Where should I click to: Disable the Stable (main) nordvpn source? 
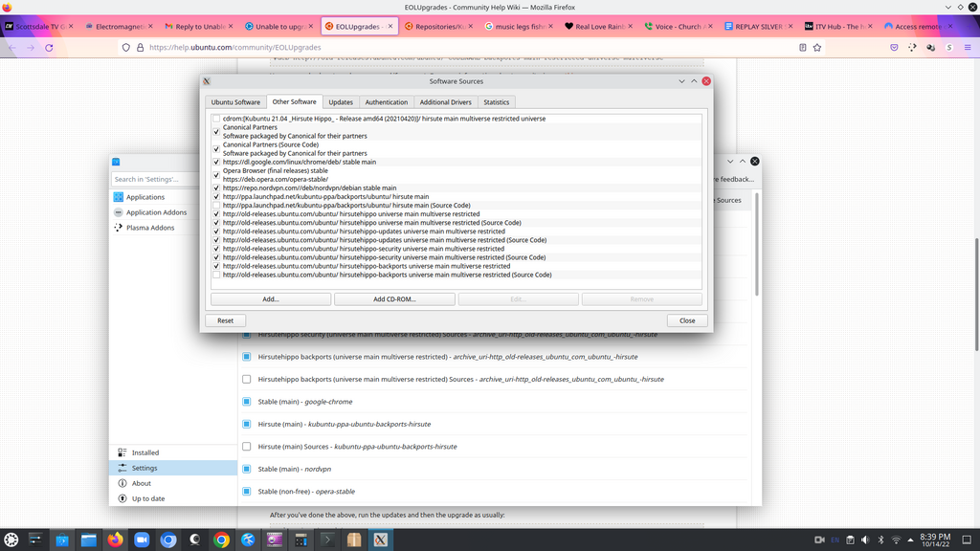click(246, 469)
